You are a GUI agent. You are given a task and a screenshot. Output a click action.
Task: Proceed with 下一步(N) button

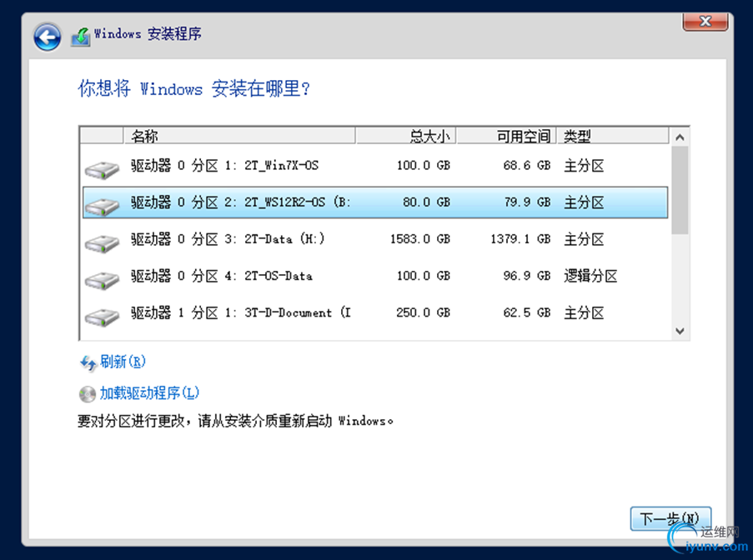pos(670,518)
